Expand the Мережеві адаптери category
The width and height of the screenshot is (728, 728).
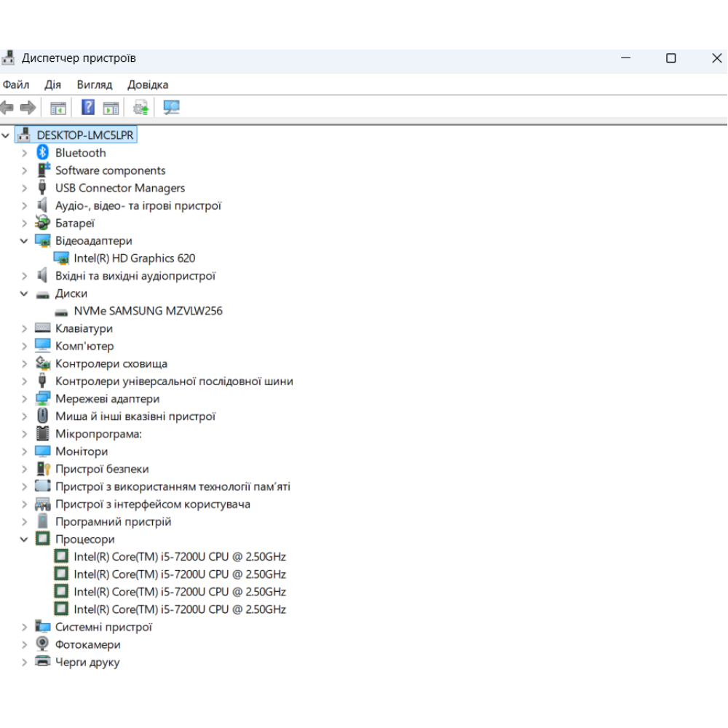pos(24,399)
